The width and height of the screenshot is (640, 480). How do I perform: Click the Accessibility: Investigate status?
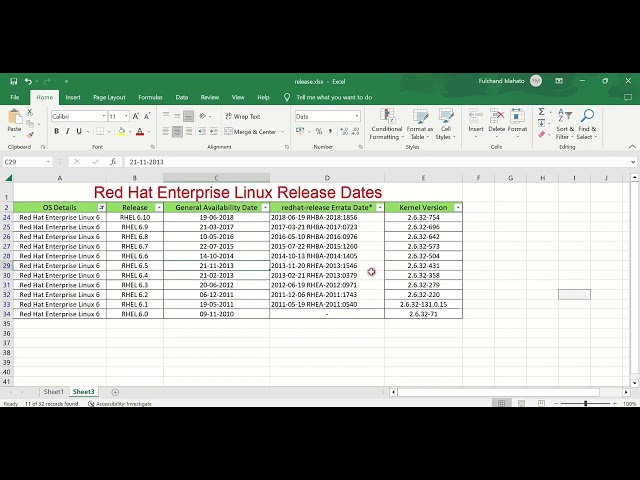120,404
